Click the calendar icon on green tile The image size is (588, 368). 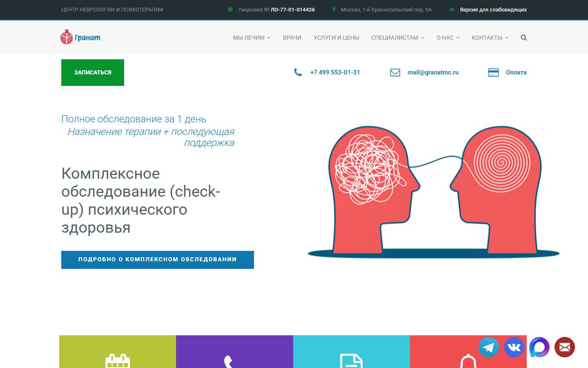118,361
